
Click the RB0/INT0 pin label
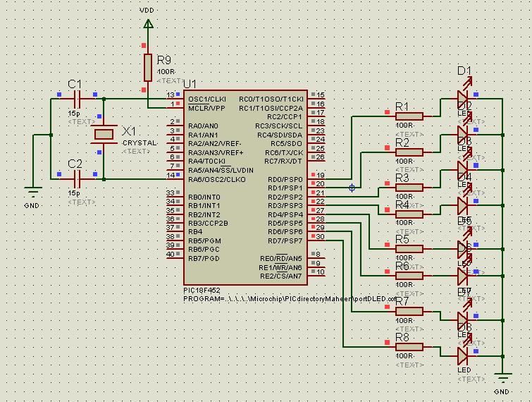pyautogui.click(x=204, y=197)
